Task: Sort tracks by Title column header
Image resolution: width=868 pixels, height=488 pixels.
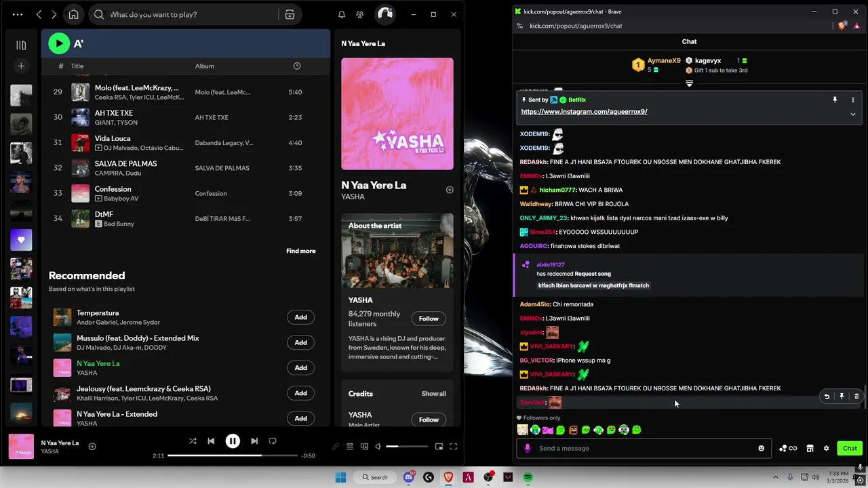Action: [x=77, y=66]
